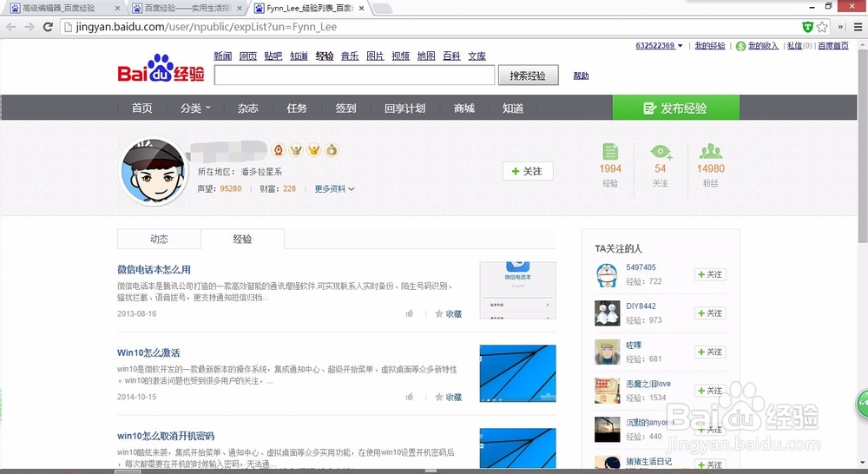Click the user profile avatar picture

tap(154, 171)
